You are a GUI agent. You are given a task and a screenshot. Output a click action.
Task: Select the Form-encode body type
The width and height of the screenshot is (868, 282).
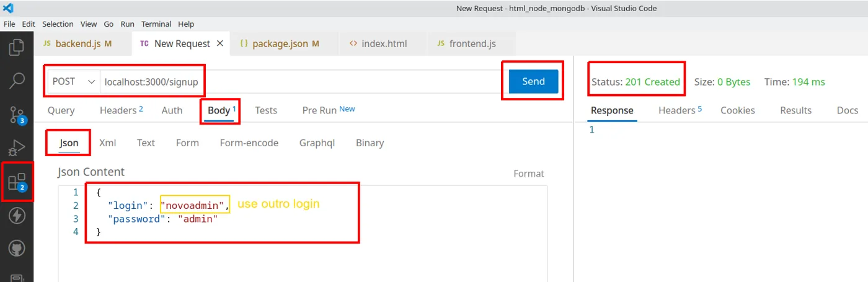249,143
